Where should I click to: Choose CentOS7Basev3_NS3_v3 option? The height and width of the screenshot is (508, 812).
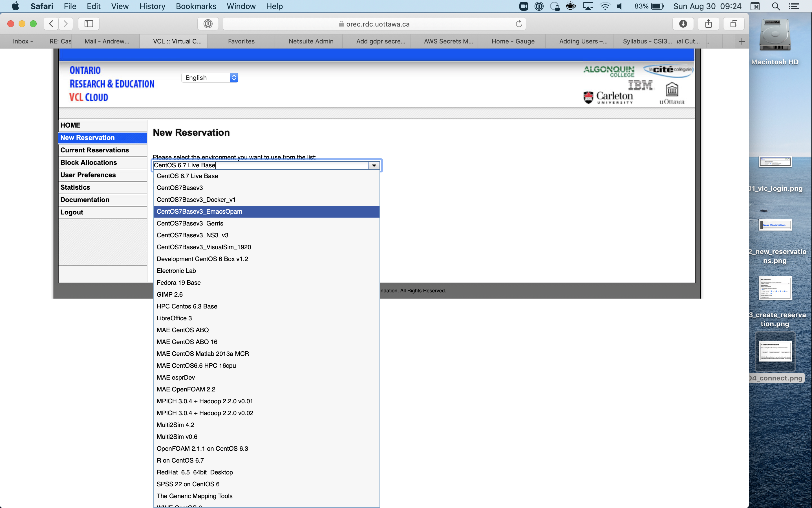pos(266,235)
